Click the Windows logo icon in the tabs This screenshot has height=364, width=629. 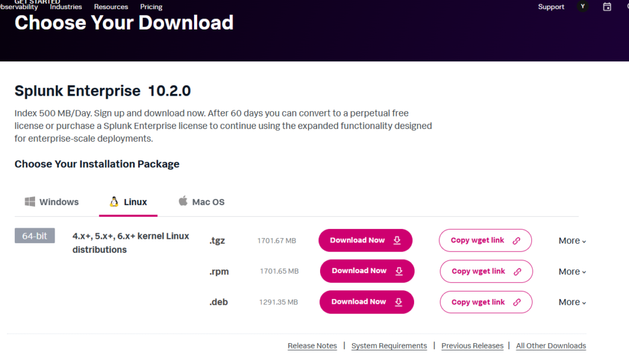click(29, 201)
